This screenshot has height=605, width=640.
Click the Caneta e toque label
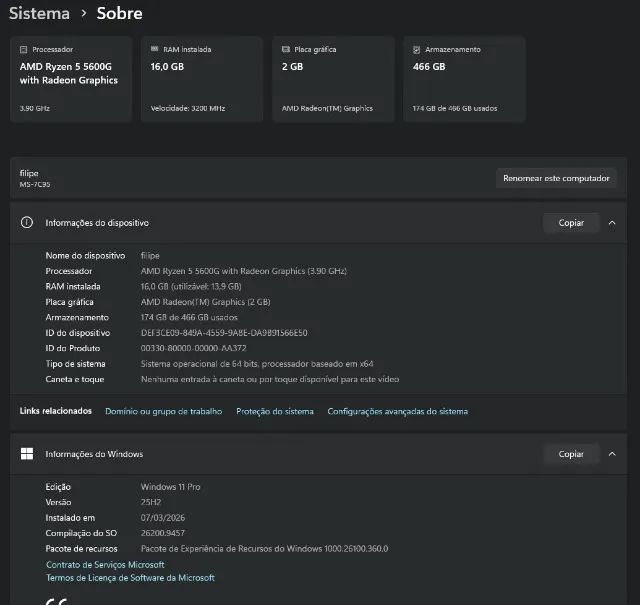(x=75, y=379)
